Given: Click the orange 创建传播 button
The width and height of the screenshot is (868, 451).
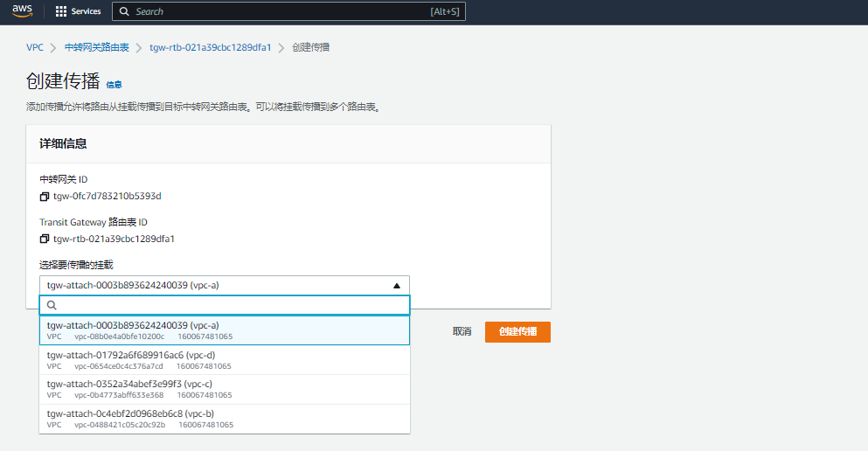Looking at the screenshot, I should (x=517, y=331).
